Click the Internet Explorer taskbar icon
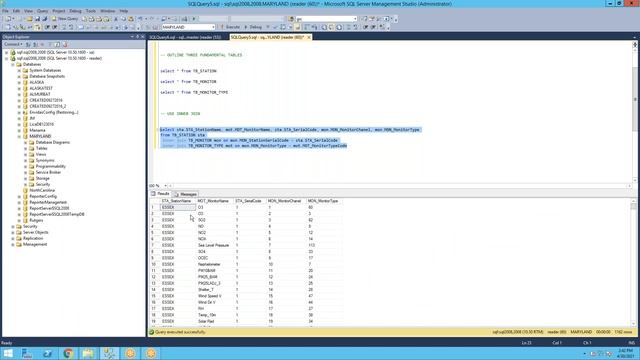 coord(47,353)
